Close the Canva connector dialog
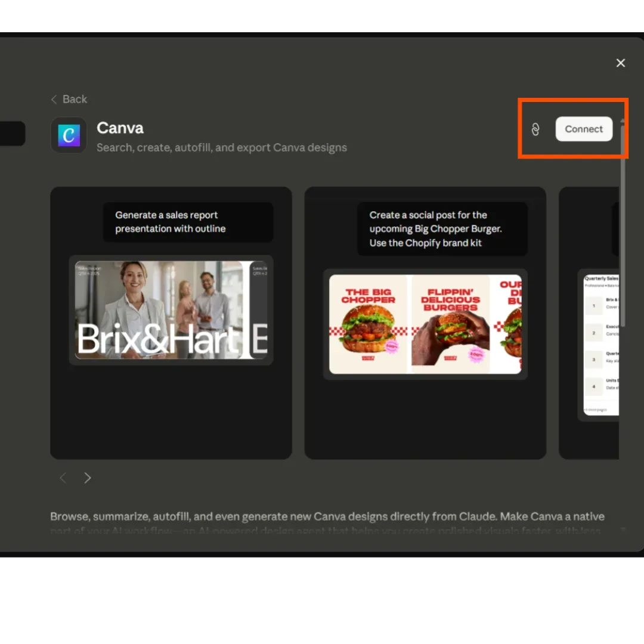This screenshot has width=644, height=644. (x=620, y=63)
